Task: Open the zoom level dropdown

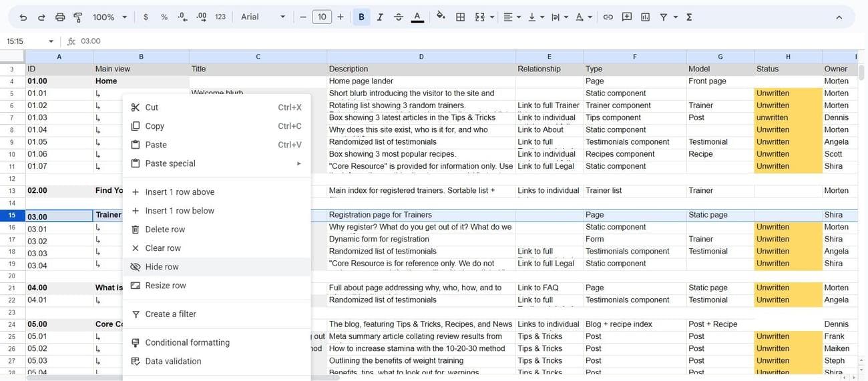Action: coord(110,17)
